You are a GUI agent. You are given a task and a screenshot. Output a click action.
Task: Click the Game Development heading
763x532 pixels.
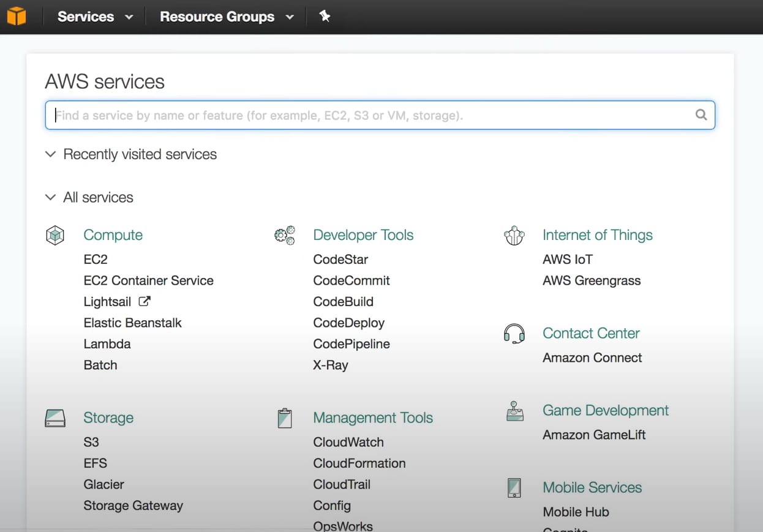(x=606, y=410)
